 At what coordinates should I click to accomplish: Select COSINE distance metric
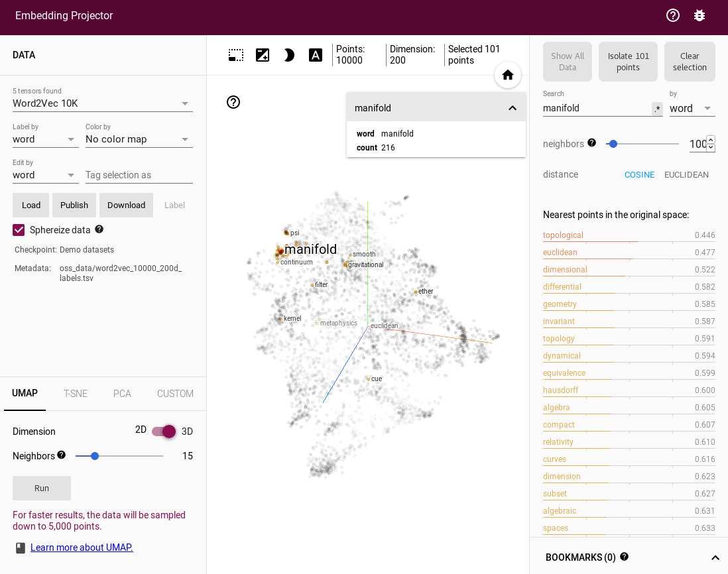pyautogui.click(x=639, y=174)
